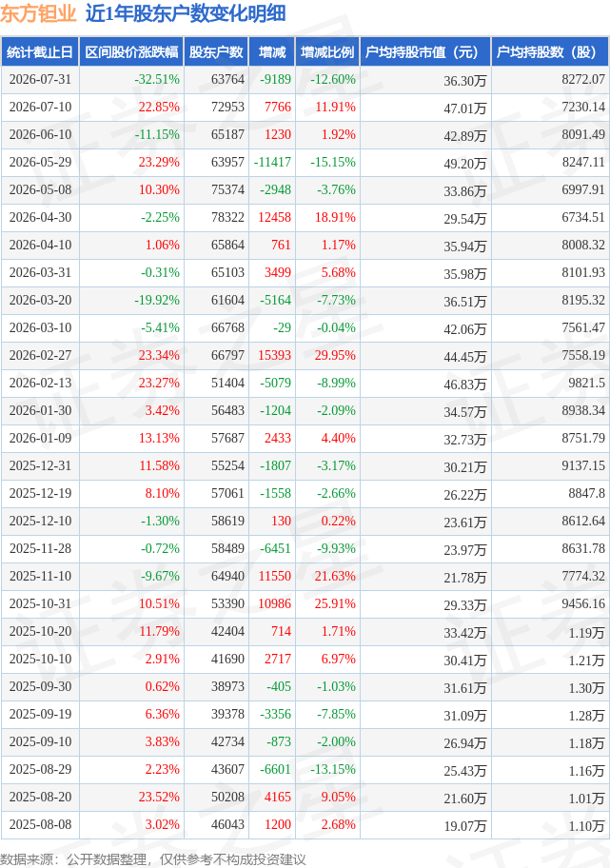Select the 2025-10-31 date cell
The width and height of the screenshot is (610, 868).
coord(40,604)
